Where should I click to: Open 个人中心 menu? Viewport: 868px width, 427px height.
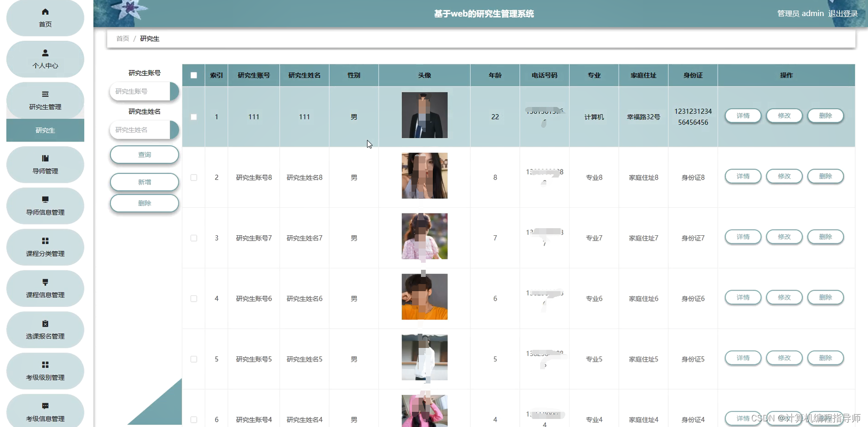[45, 59]
